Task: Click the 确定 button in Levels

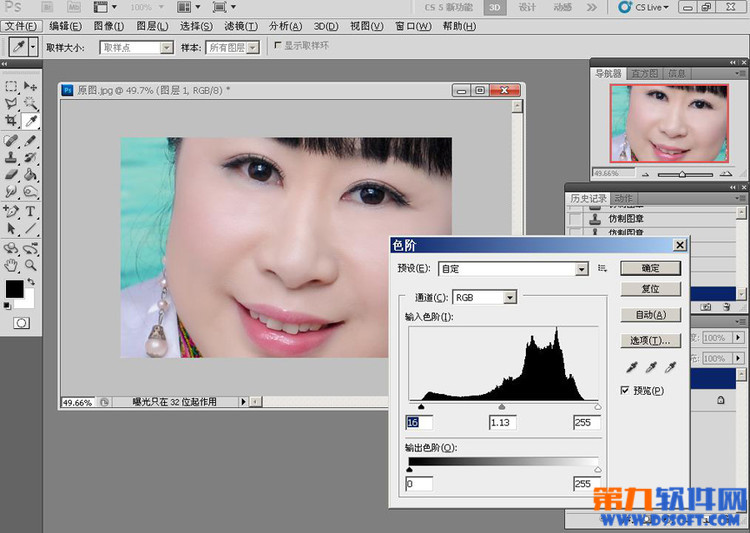Action: (651, 268)
